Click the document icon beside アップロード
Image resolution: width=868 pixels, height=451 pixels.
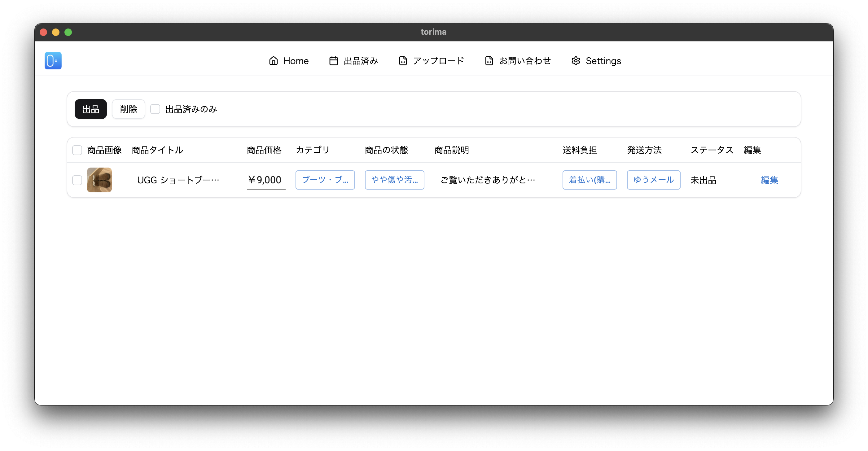[x=403, y=61]
